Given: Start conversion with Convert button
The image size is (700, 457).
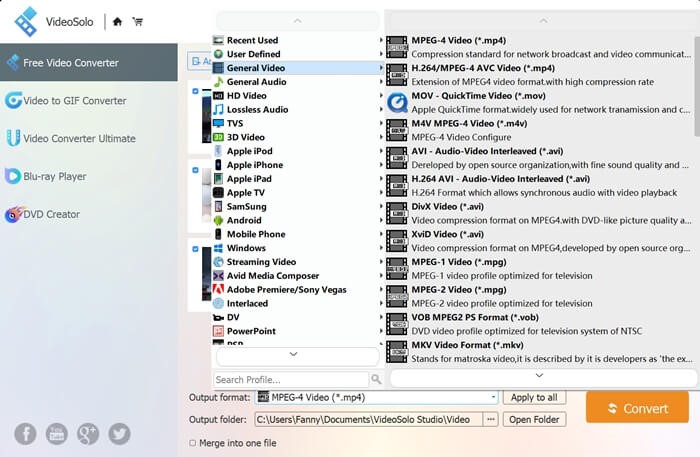Looking at the screenshot, I should pyautogui.click(x=638, y=407).
